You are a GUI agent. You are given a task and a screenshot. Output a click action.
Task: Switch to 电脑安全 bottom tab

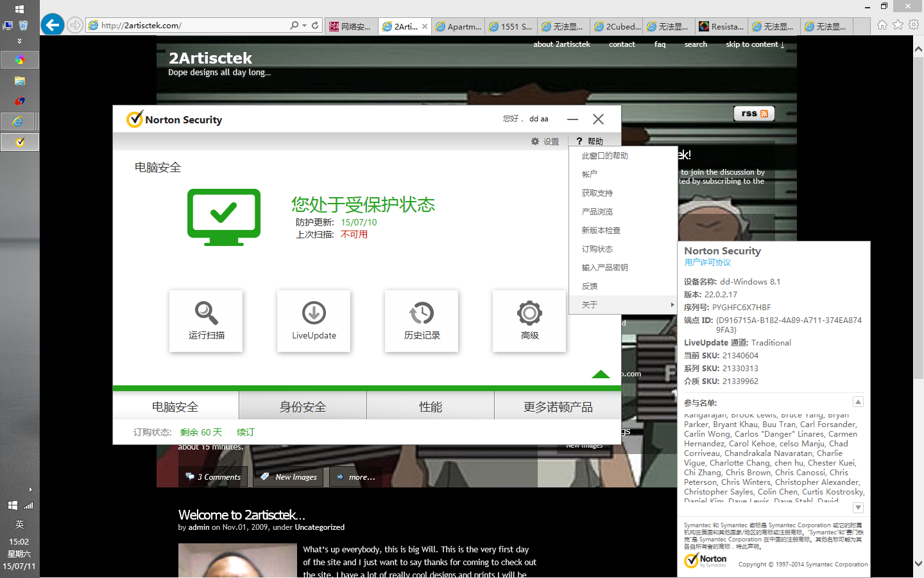175,407
